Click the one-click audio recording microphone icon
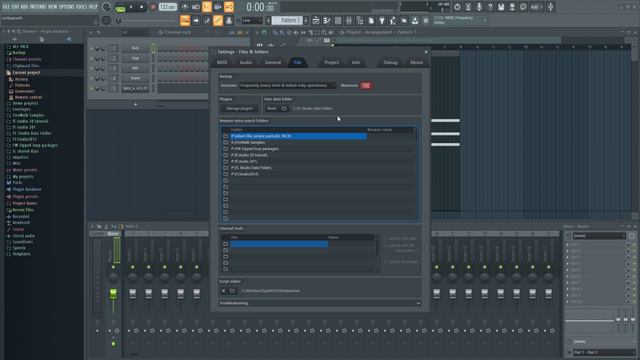 coord(479,7)
